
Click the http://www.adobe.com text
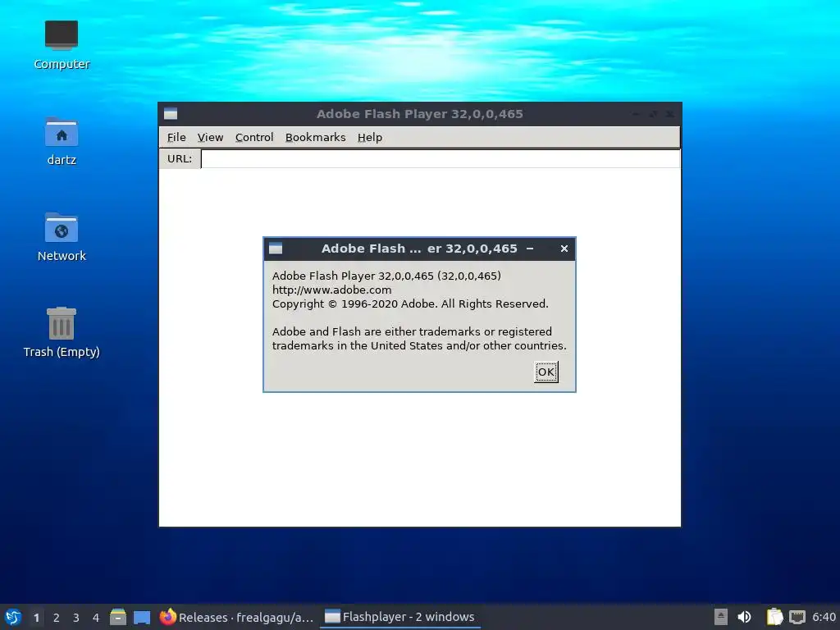pyautogui.click(x=331, y=290)
